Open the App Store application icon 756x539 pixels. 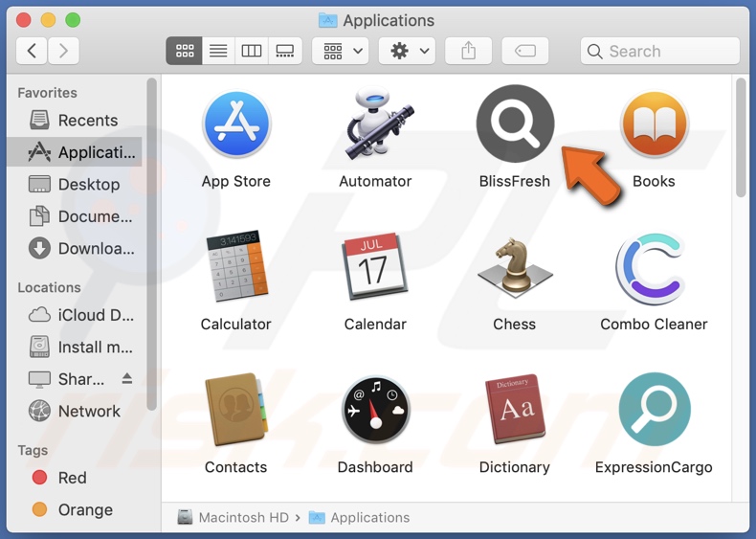[x=236, y=124]
